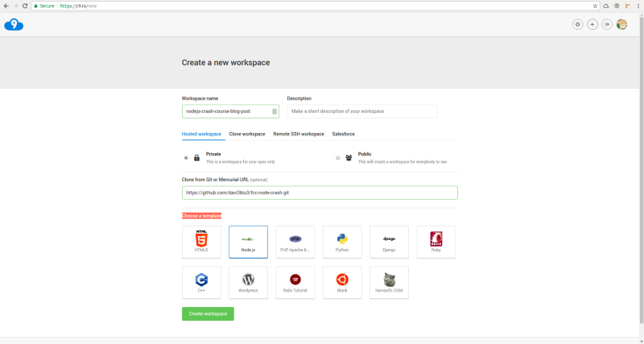644x344 pixels.
Task: Click the browser back arrow
Action: click(6, 6)
